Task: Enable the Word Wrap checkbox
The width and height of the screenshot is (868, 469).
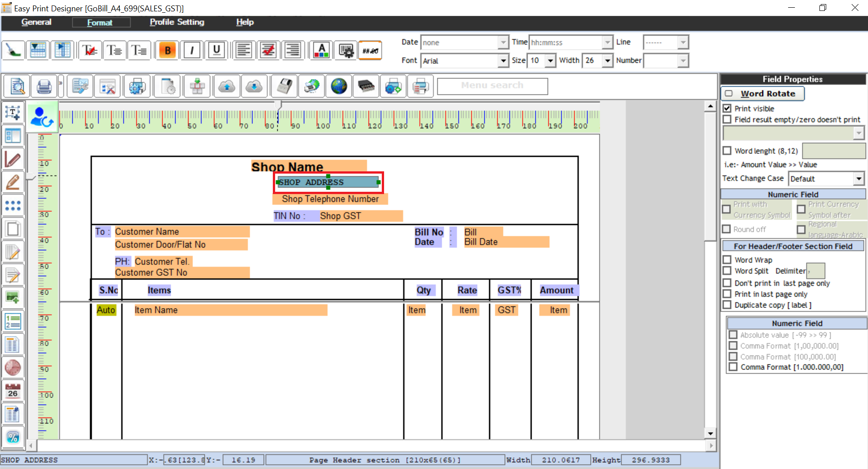Action: (727, 259)
